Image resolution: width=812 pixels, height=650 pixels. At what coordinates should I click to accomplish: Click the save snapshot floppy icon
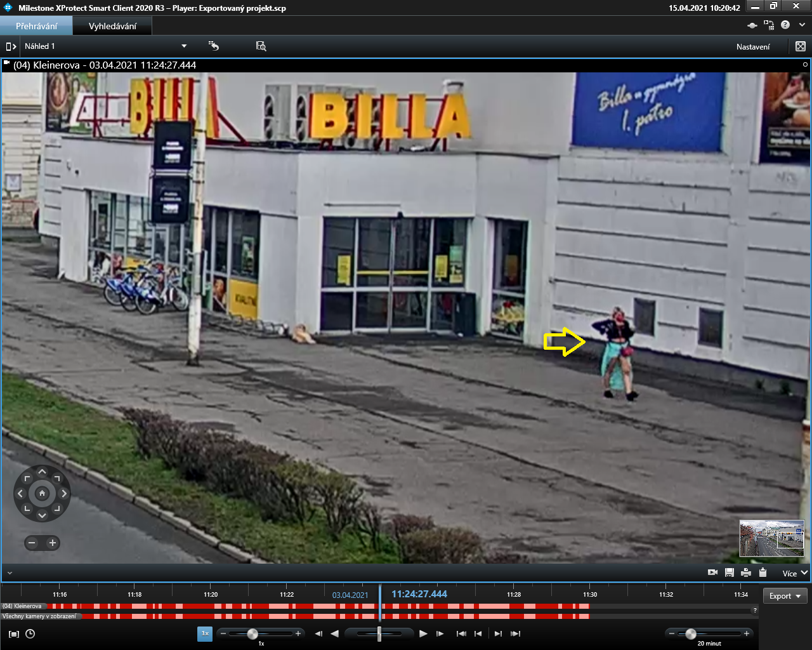click(730, 573)
